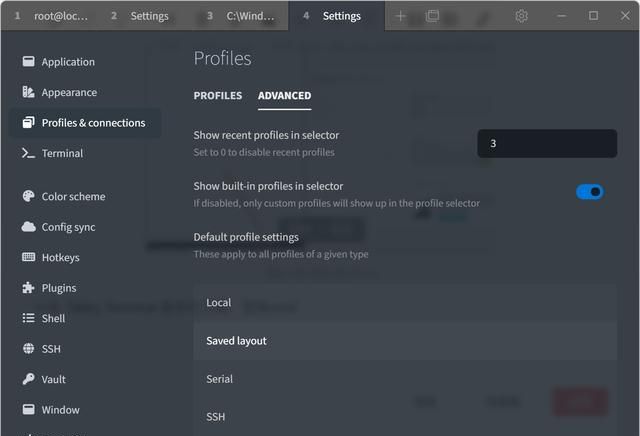640x436 pixels.
Task: Click the gear icon in the tab bar
Action: point(521,16)
